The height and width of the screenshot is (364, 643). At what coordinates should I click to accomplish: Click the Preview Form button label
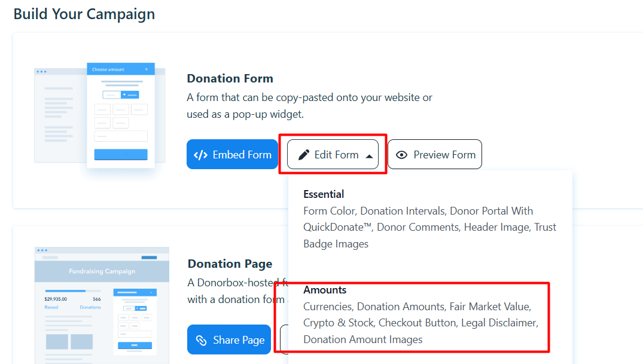(x=444, y=155)
